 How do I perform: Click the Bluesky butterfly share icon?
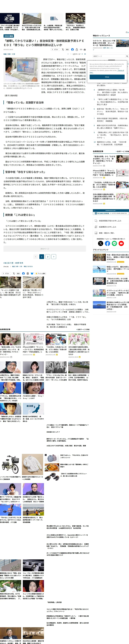32,273
